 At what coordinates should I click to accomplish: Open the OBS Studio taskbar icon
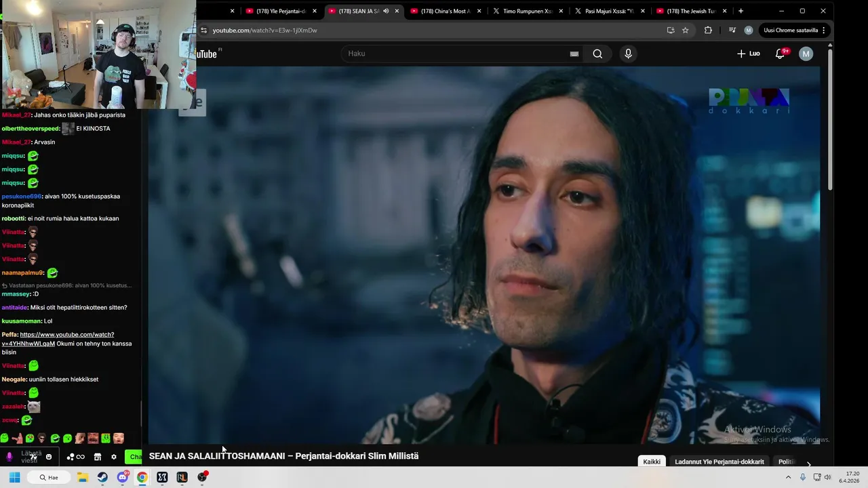click(202, 477)
